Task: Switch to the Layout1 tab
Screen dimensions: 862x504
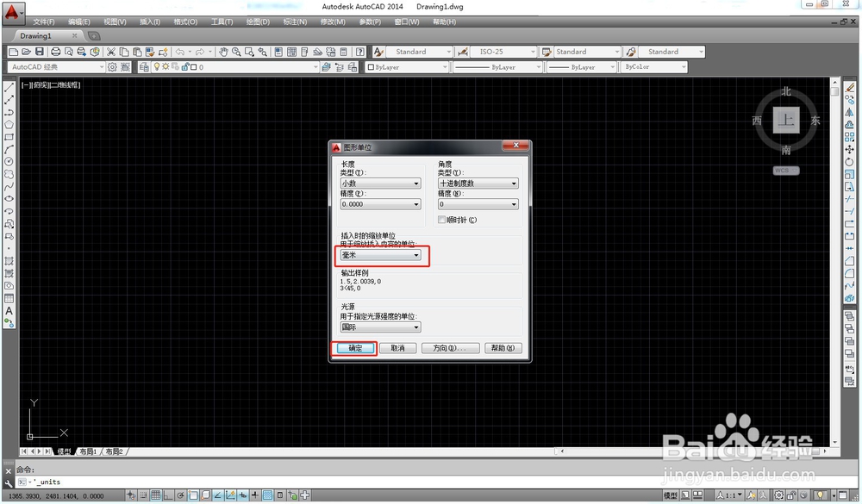Action: click(88, 451)
